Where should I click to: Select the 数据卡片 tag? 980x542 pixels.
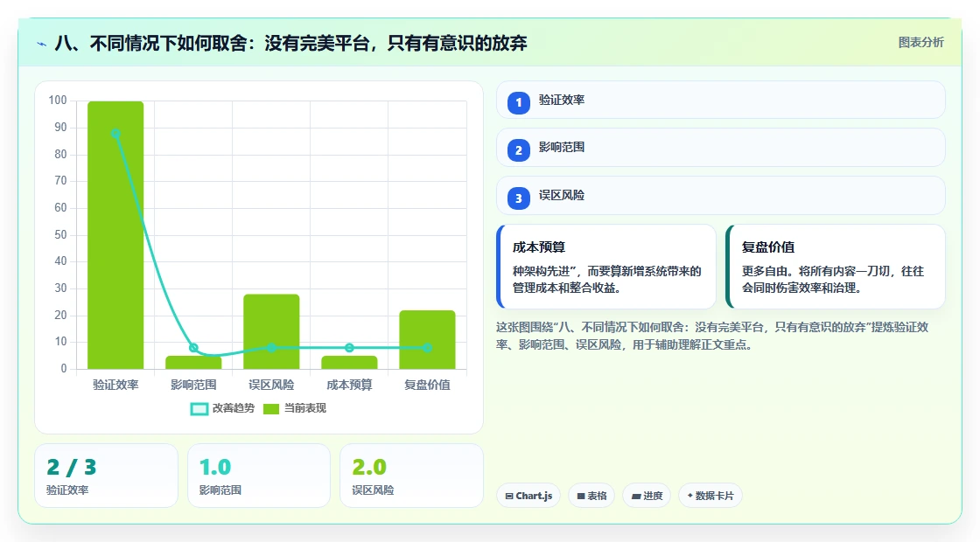[x=710, y=496]
